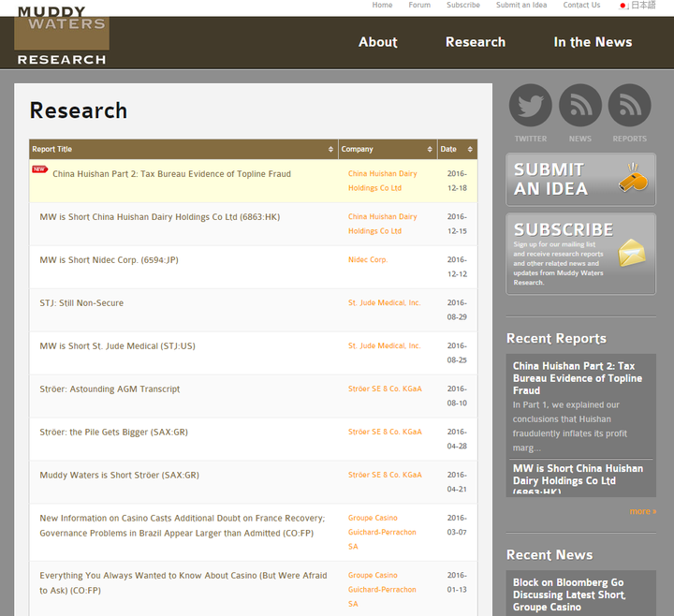Image resolution: width=674 pixels, height=616 pixels.
Task: Sort table by Report Title arrows
Action: click(330, 149)
